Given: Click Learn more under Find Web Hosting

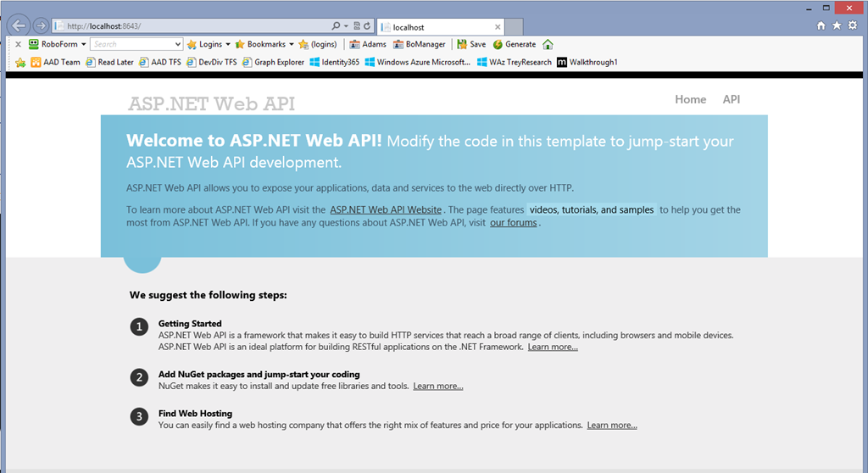Looking at the screenshot, I should 612,426.
